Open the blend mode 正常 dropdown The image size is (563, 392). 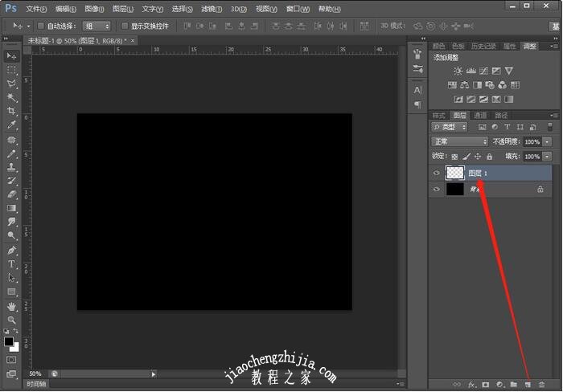[x=459, y=141]
